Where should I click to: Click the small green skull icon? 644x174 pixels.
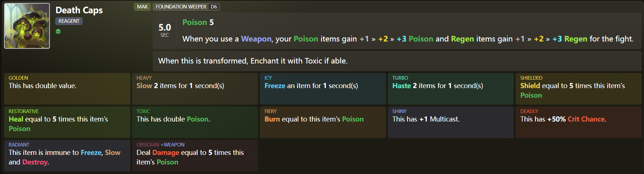tap(58, 32)
